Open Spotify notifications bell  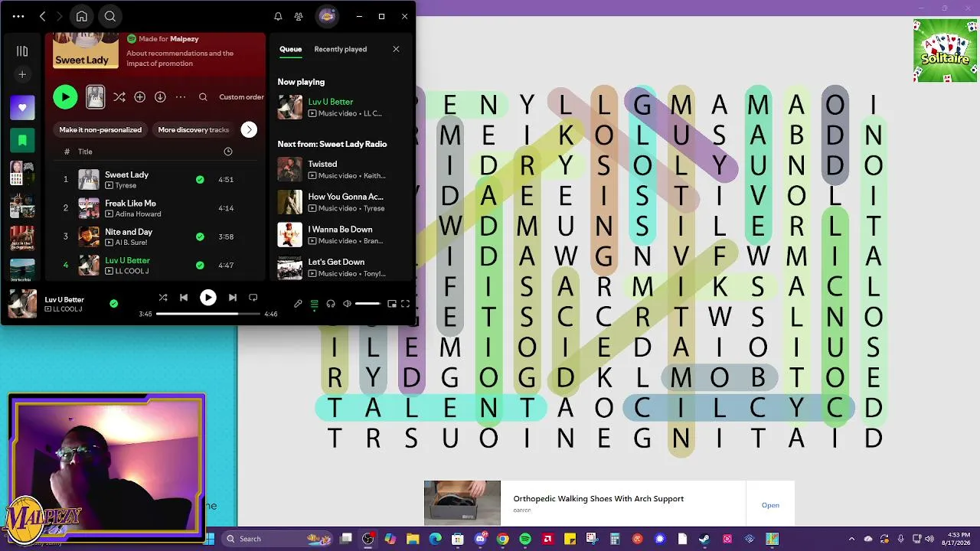[278, 16]
